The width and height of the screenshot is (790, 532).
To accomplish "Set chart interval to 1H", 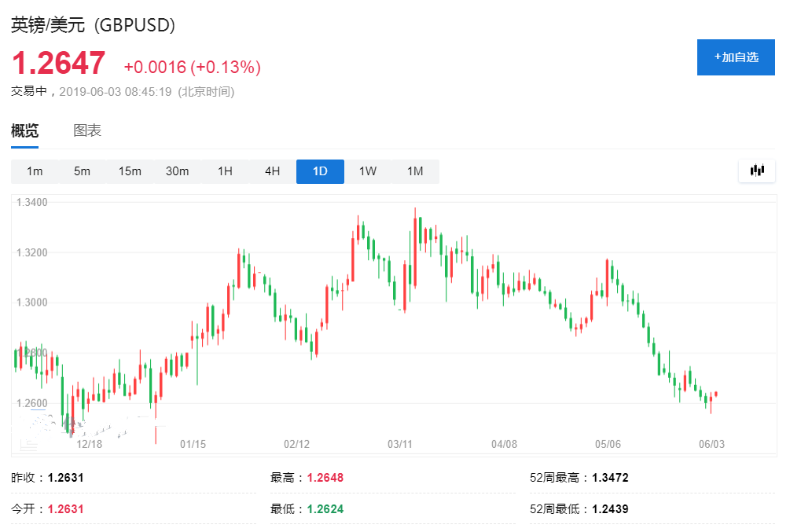I will pos(225,171).
